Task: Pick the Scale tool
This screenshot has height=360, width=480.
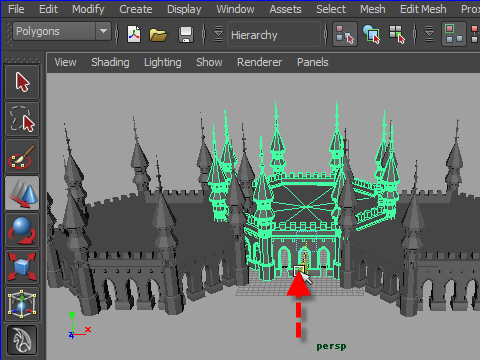Action: pos(22,267)
